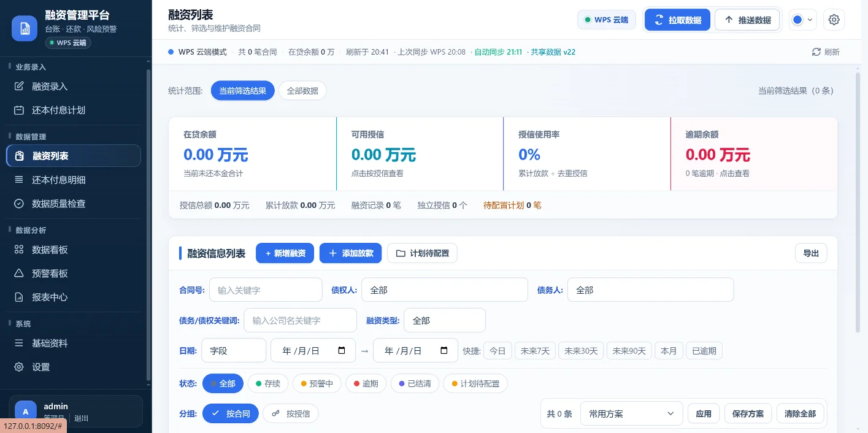Click the 基础资料 lines icon
Image resolution: width=868 pixels, height=433 pixels.
point(19,343)
